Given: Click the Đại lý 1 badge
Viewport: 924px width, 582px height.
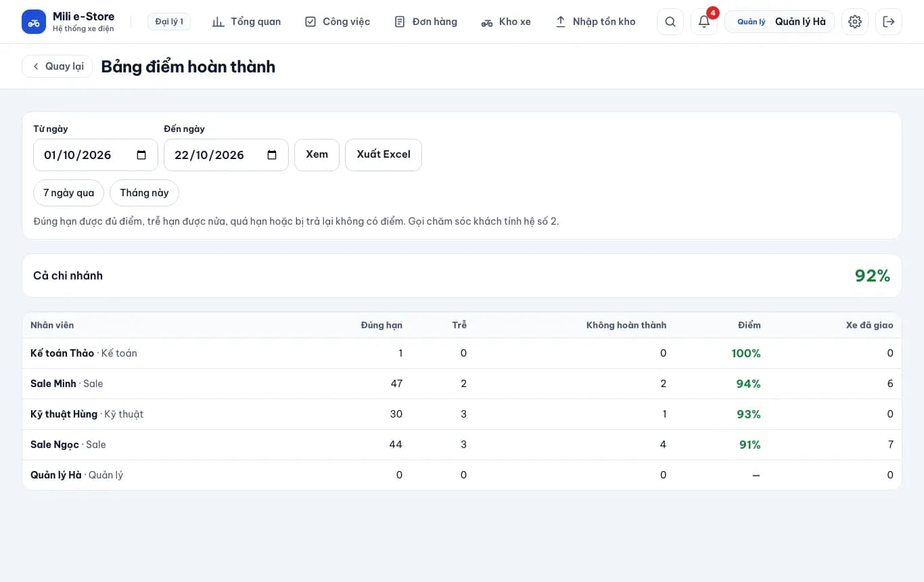Looking at the screenshot, I should point(169,22).
